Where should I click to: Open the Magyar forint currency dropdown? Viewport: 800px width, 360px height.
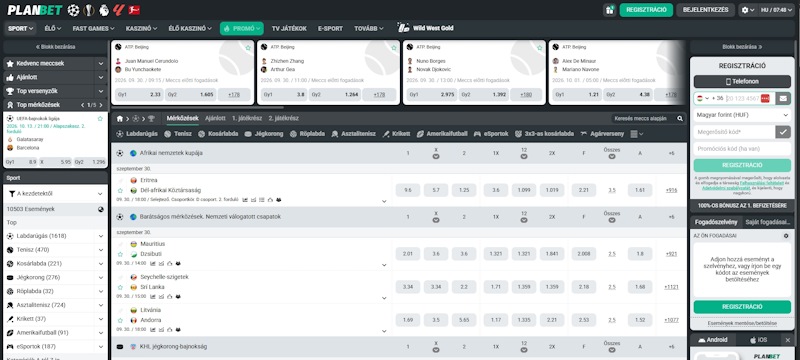coord(742,115)
